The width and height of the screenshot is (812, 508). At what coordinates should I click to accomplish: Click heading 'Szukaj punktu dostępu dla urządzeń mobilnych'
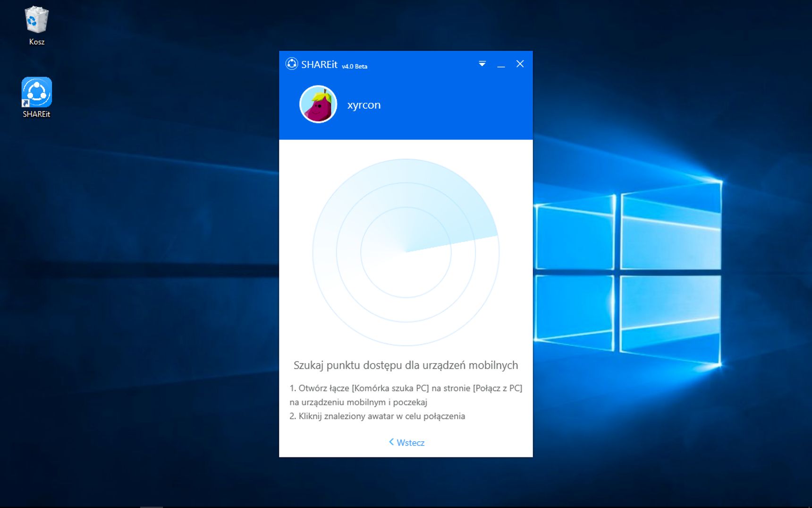tap(406, 365)
